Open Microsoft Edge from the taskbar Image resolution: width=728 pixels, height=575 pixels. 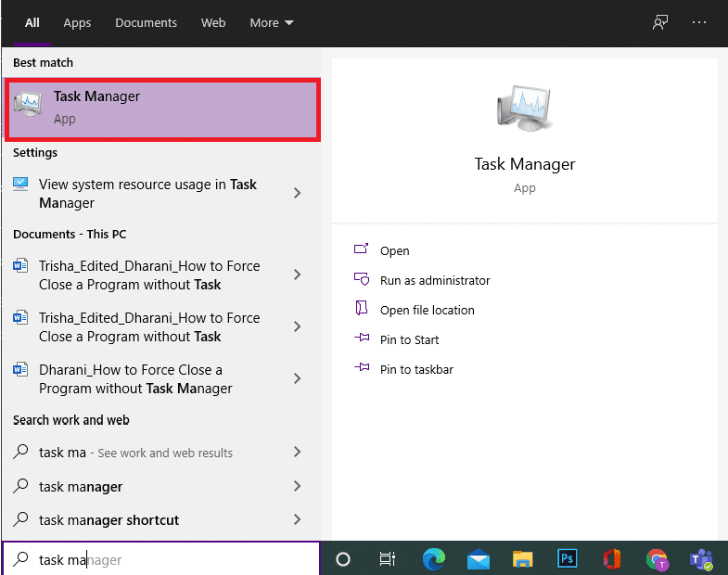click(433, 559)
